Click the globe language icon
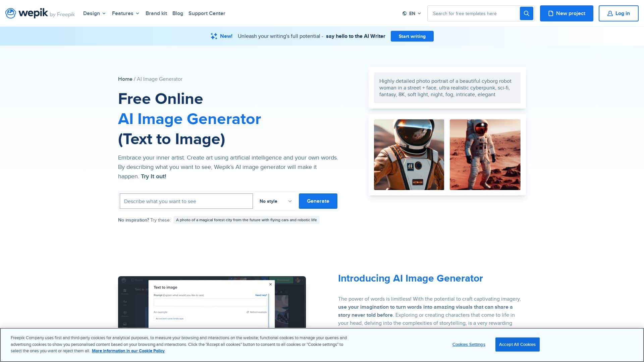 tap(404, 13)
